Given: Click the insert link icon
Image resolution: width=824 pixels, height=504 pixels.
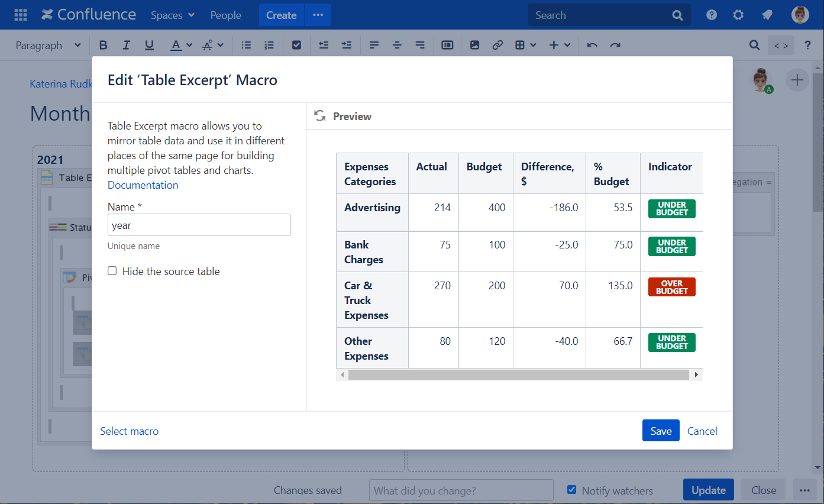Looking at the screenshot, I should point(497,45).
